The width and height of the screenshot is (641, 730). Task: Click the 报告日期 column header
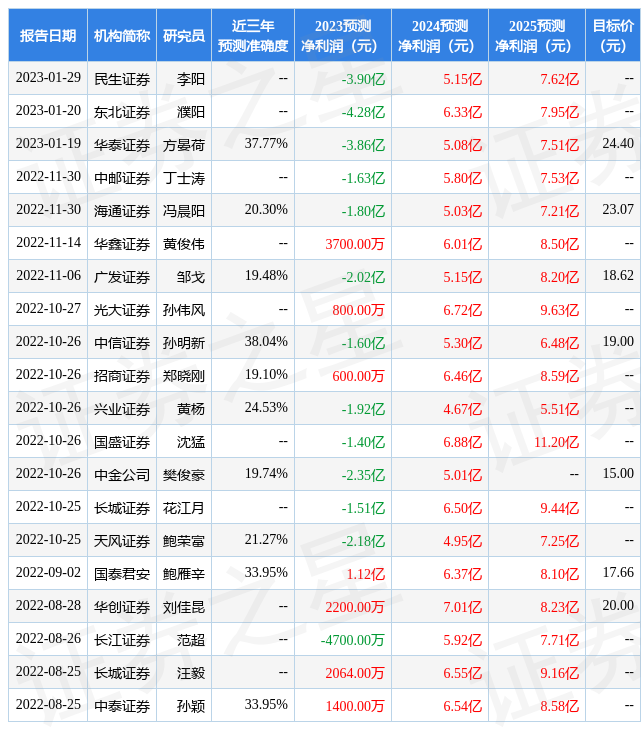48,35
